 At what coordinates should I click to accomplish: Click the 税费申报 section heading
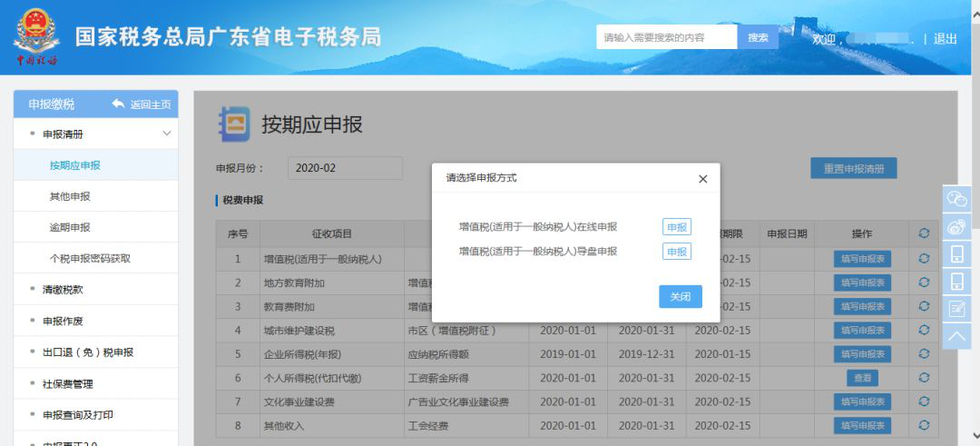point(243,200)
